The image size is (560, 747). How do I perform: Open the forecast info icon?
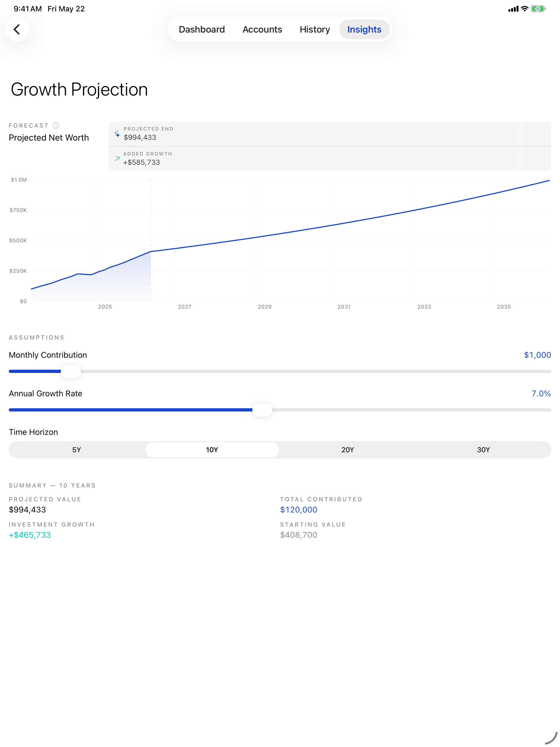coord(56,126)
